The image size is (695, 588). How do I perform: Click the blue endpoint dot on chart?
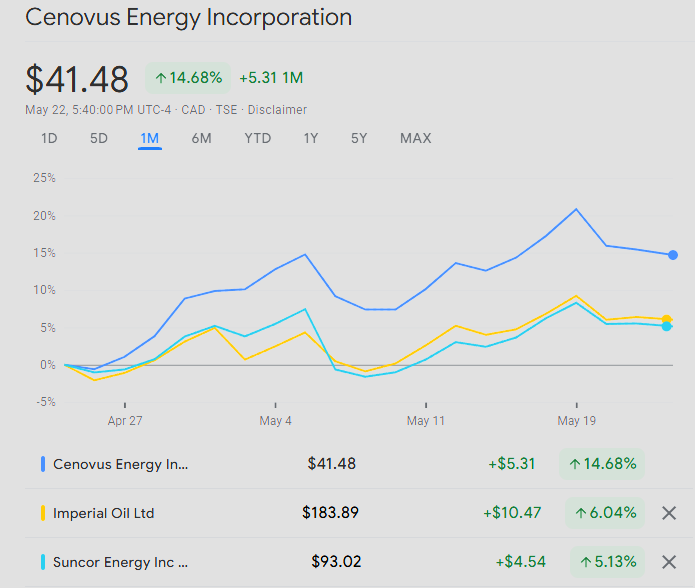(673, 255)
